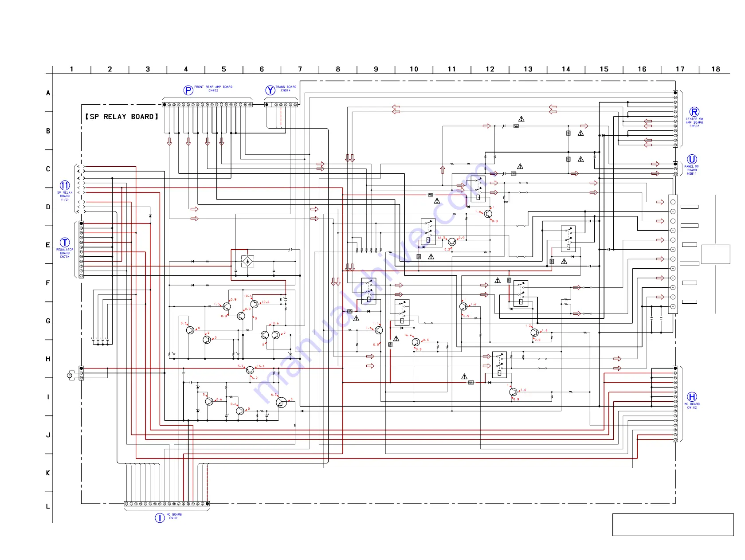Screen dimensions: 745x560
Task: Click the CENTER SW AMP BOARD CN502 label
Action: tap(694, 122)
